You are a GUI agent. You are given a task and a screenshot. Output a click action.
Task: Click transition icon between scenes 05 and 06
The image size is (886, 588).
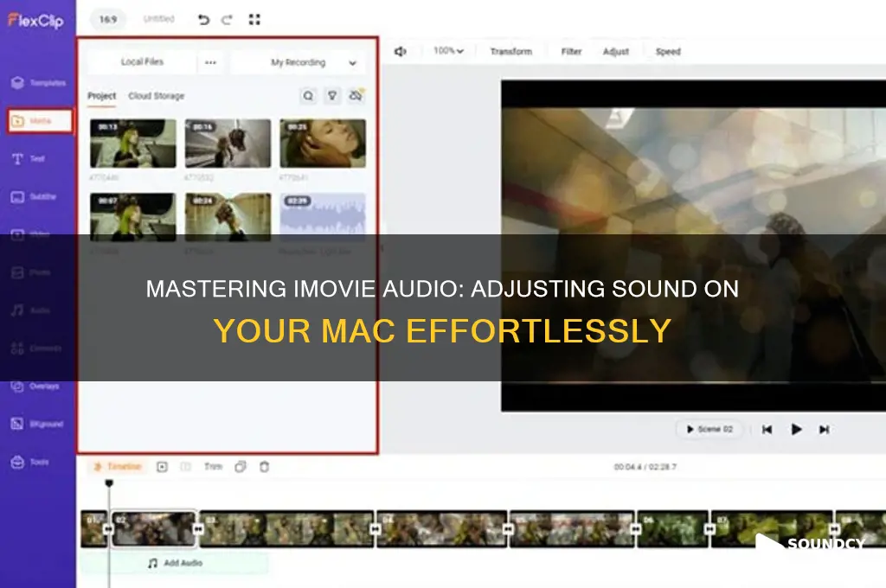point(636,528)
